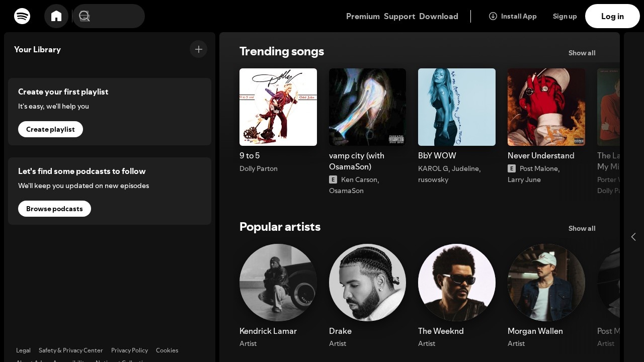
Task: Open The Weeknd's artist photo
Action: pos(457,283)
